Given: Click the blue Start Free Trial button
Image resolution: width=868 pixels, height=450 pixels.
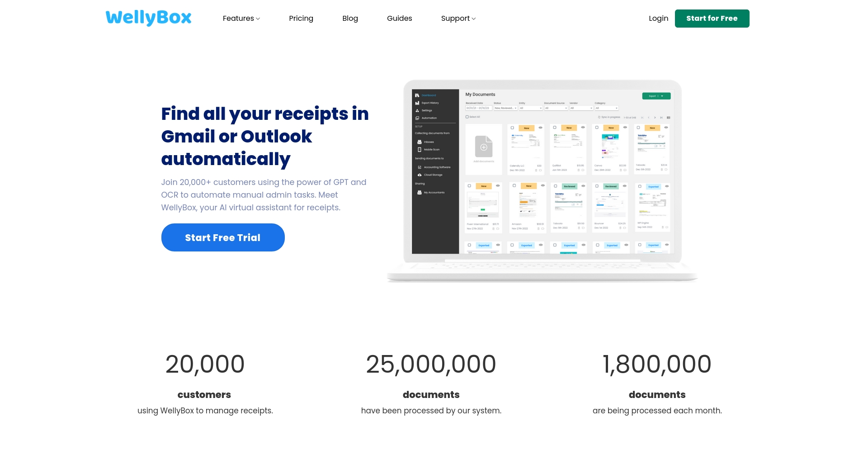Looking at the screenshot, I should (x=223, y=237).
